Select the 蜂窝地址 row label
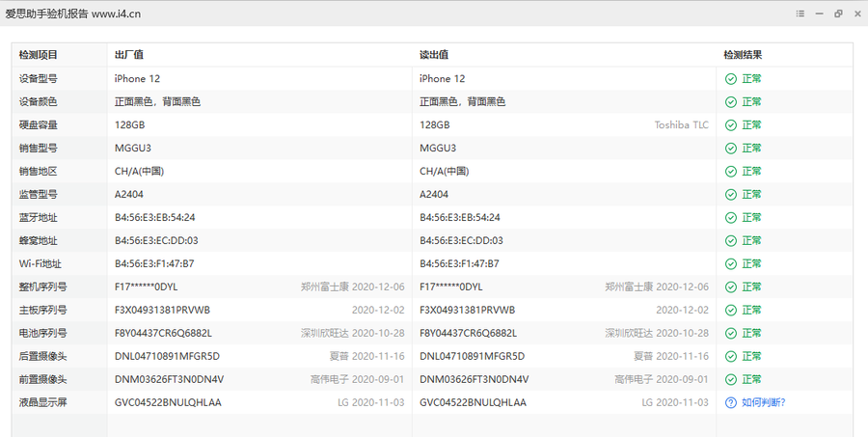Screen dimensions: 868x437 [39, 240]
